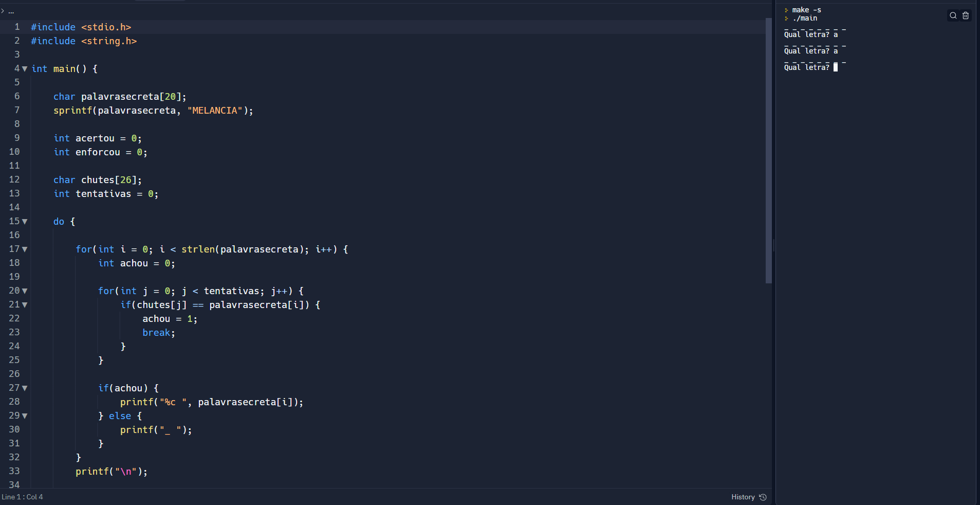Image resolution: width=980 pixels, height=505 pixels.
Task: Click "int acertou = 0;" line
Action: [x=98, y=138]
